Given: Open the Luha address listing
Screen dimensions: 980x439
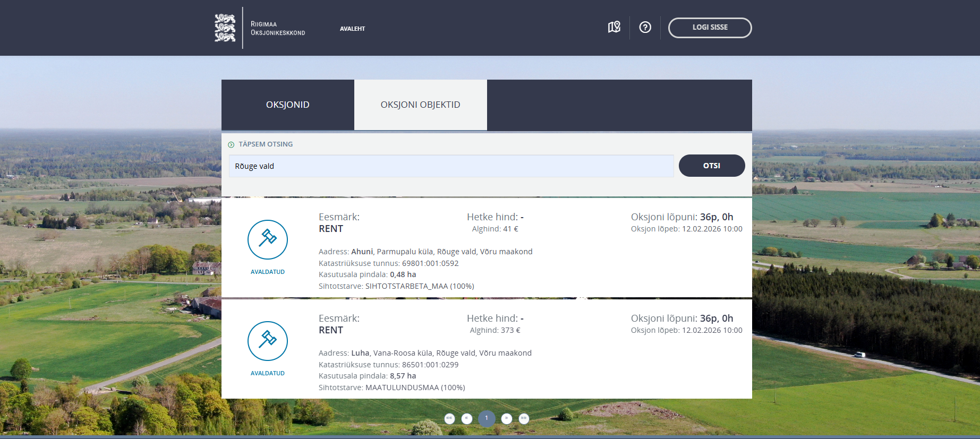Looking at the screenshot, I should pyautogui.click(x=360, y=353).
